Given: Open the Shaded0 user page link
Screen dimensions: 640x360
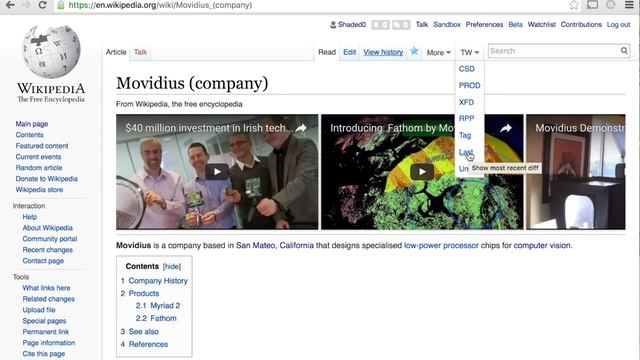Looking at the screenshot, I should [x=352, y=24].
